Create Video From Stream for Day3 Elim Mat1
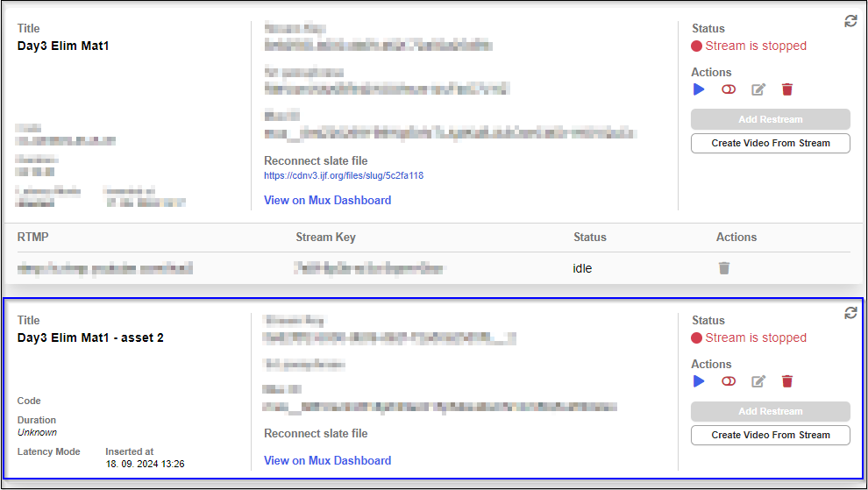 (770, 143)
